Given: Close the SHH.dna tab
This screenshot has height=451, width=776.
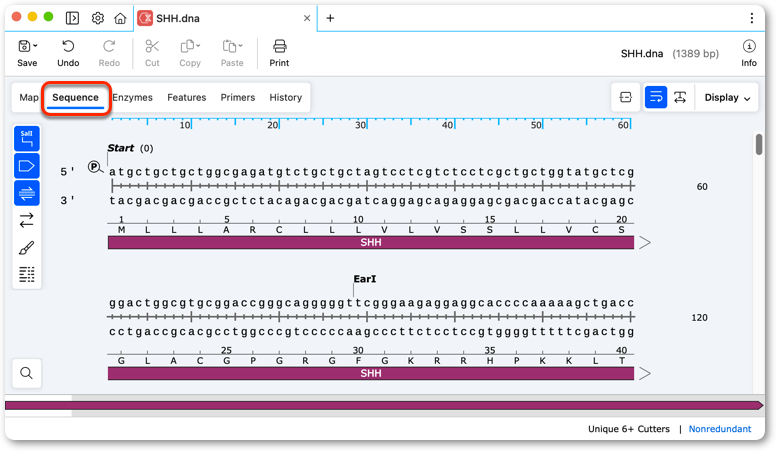Looking at the screenshot, I should [307, 18].
